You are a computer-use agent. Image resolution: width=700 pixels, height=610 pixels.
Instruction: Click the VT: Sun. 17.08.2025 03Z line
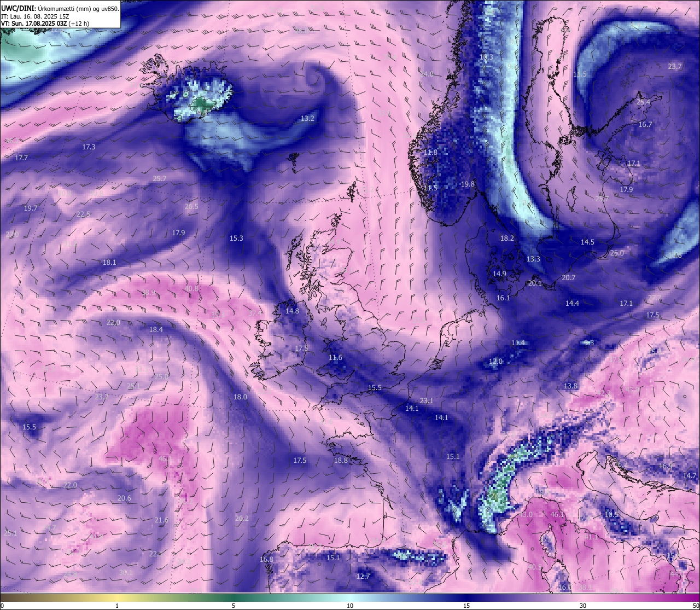(45, 24)
